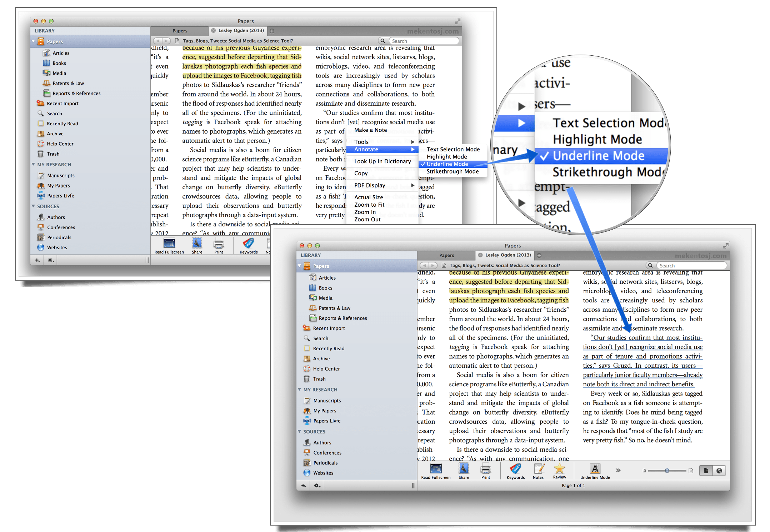Open Archive in front window sidebar
This screenshot has width=770, height=532.
pyautogui.click(x=321, y=358)
